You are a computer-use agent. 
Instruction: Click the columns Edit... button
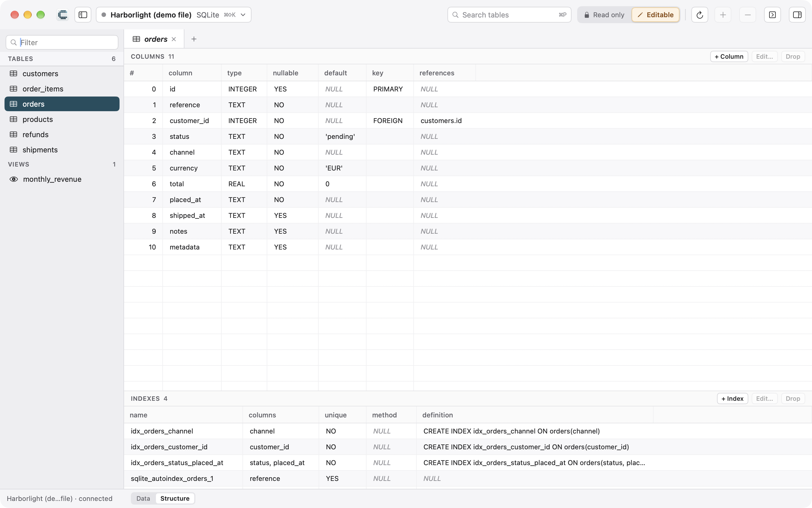pos(764,56)
